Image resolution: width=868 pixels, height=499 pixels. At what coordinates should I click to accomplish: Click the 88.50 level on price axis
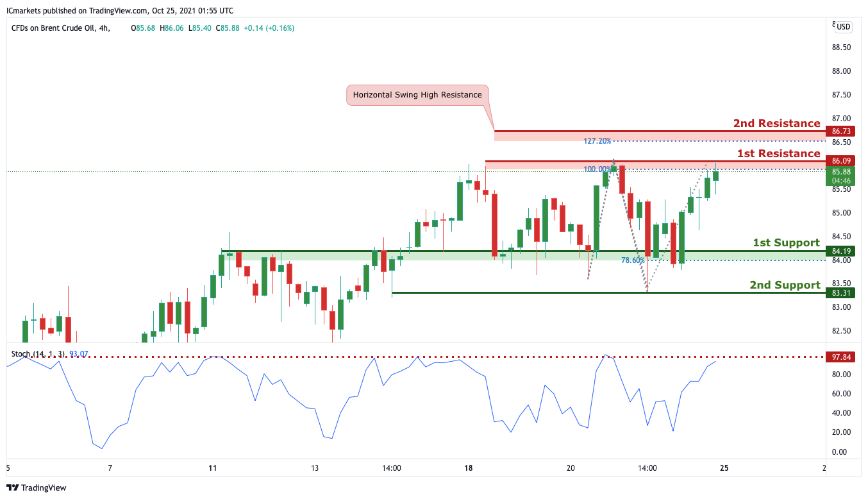[841, 47]
